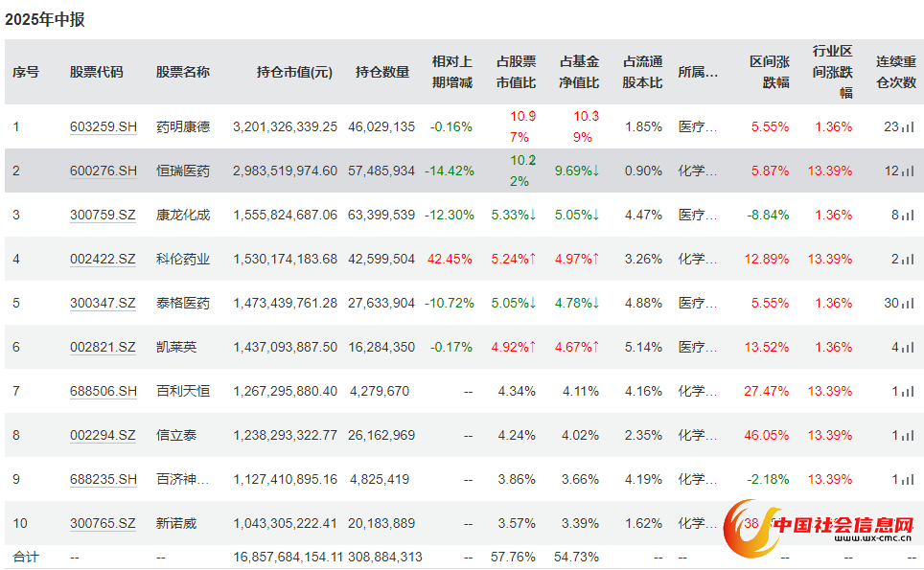
Task: Click the bar chart icon in the 科伦药业 row
Action: point(908,259)
